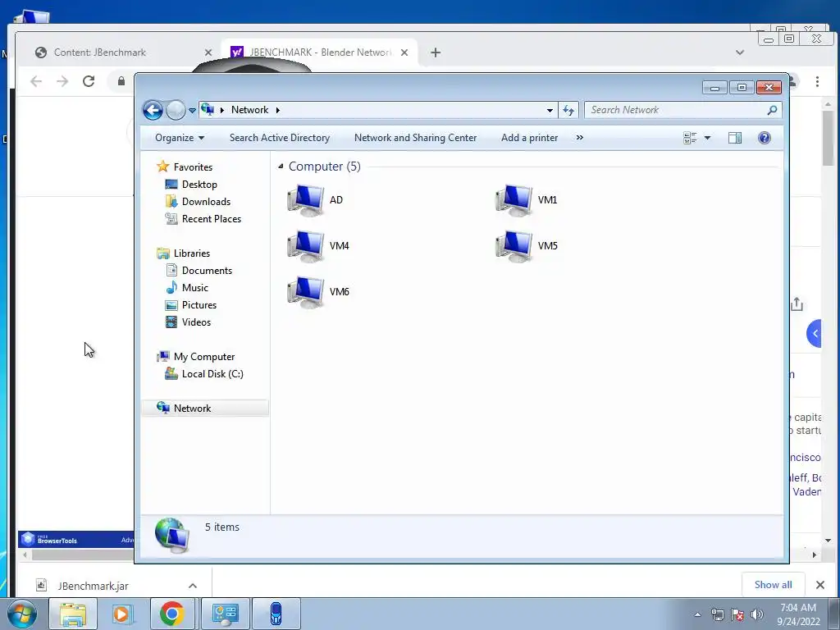Open the Pictures library
The width and height of the screenshot is (840, 630).
coord(199,305)
